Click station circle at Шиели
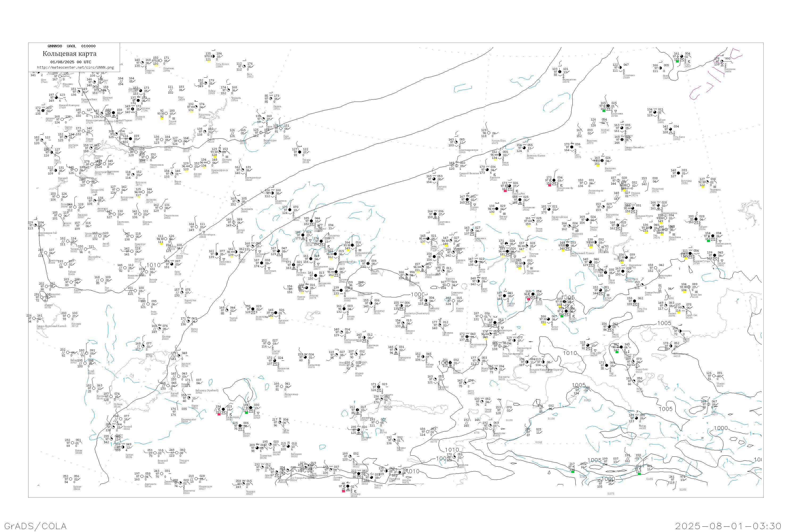Screen dimensions: 798x532 pos(240,426)
